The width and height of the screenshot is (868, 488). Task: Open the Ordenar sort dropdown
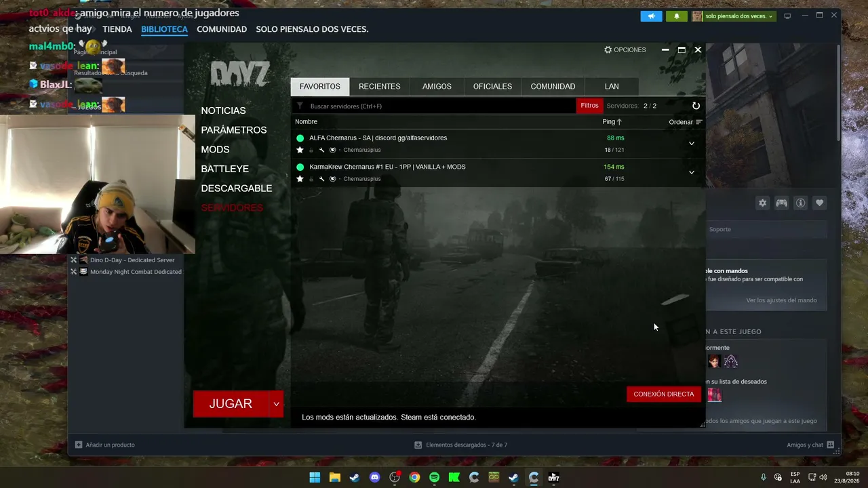pos(686,122)
